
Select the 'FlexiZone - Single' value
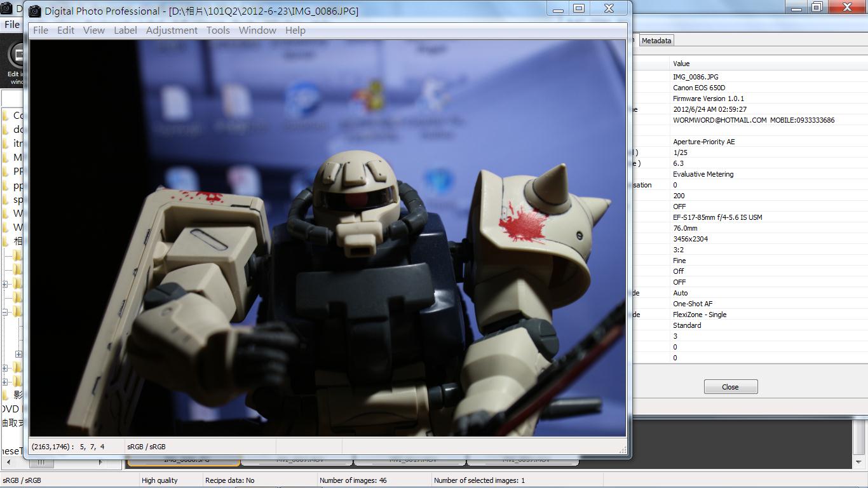(x=700, y=315)
